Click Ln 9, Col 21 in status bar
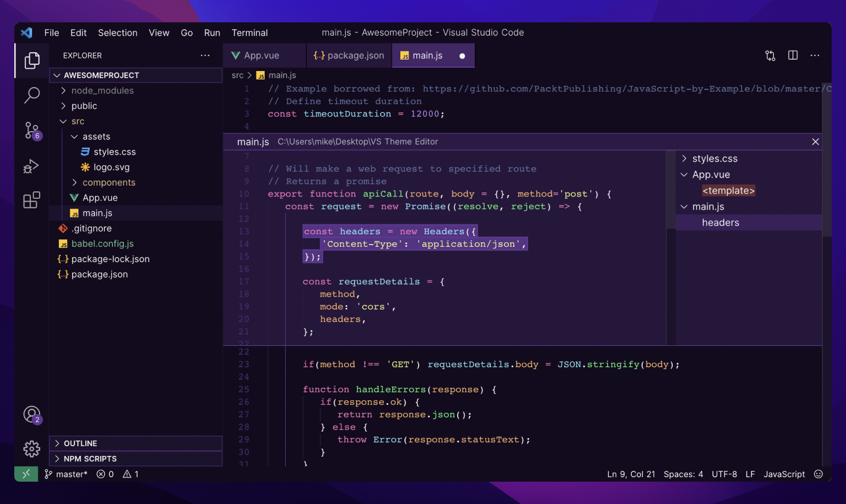This screenshot has width=846, height=504. point(631,474)
